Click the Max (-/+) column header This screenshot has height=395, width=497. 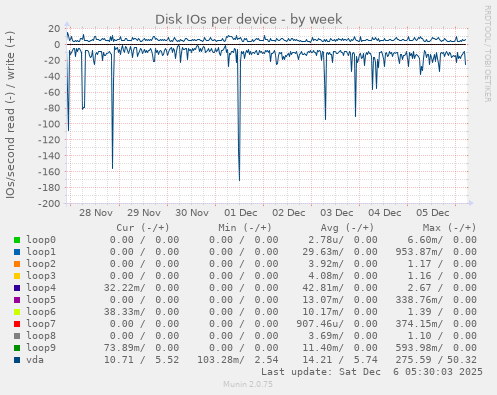449,228
